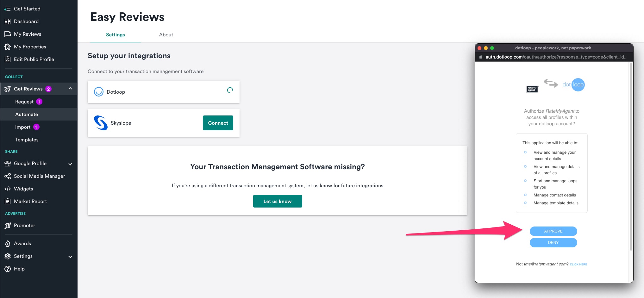Click the Promoter rocket icon

8,225
